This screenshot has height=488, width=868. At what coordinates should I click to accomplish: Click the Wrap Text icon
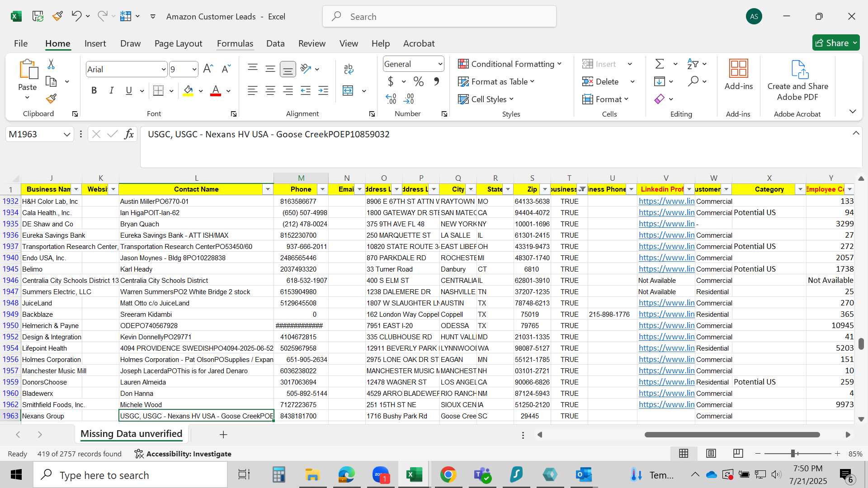(x=349, y=69)
